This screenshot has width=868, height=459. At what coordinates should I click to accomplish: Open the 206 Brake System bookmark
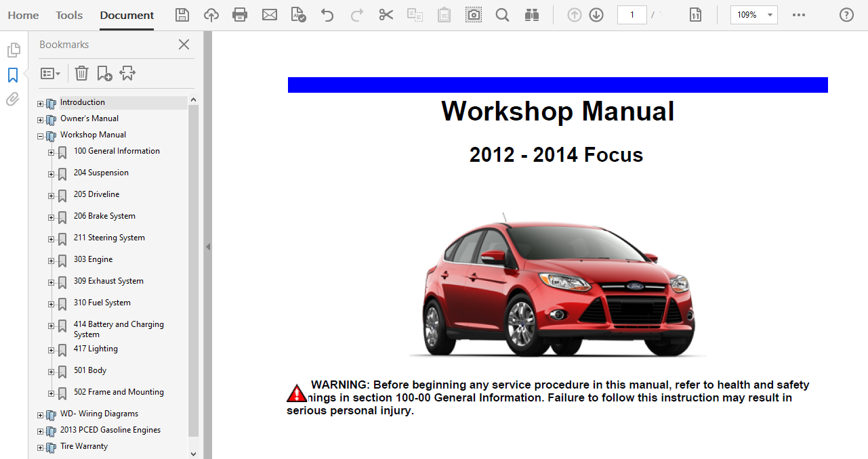point(104,216)
